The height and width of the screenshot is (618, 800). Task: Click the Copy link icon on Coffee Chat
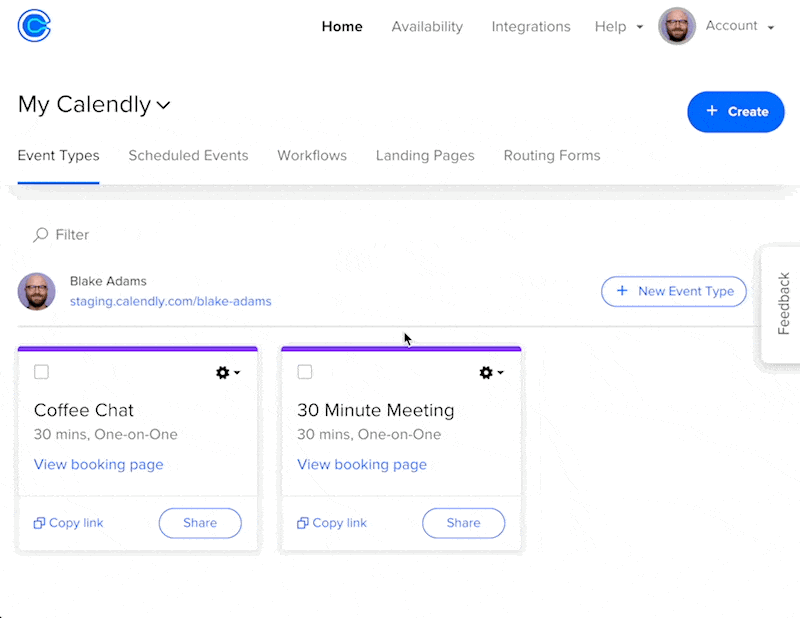pos(41,523)
